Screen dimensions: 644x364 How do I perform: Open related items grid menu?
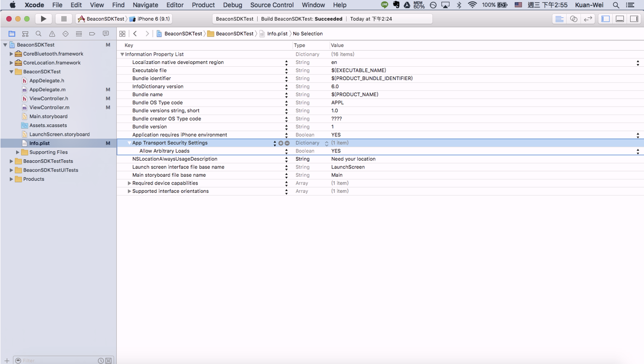click(122, 34)
